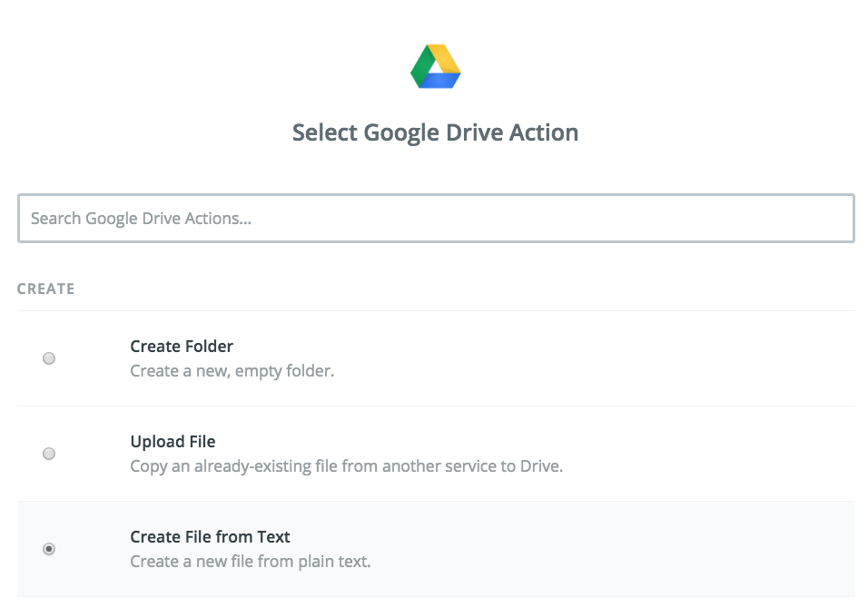The width and height of the screenshot is (868, 607).
Task: Click the CREATE section header
Action: click(46, 289)
